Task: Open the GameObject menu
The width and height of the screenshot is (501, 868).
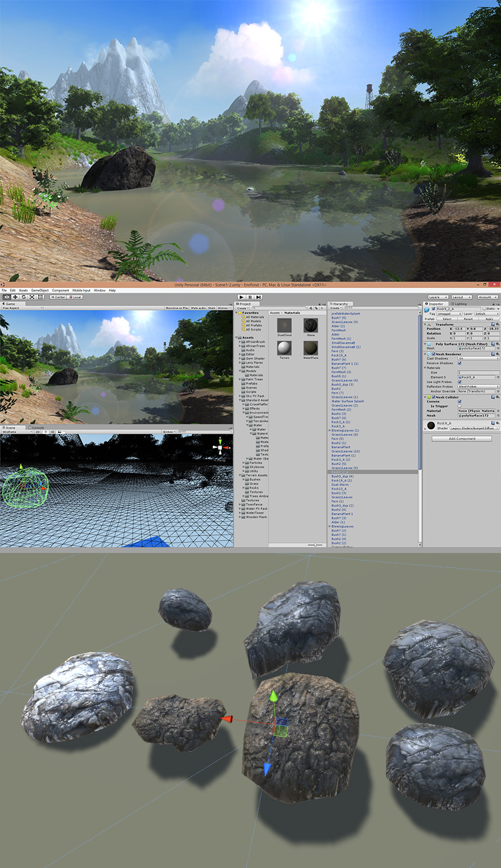Action: pyautogui.click(x=39, y=291)
